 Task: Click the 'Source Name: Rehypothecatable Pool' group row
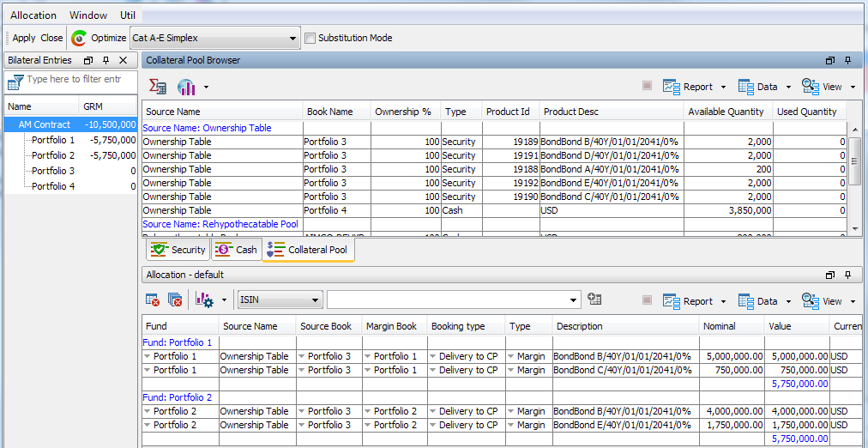pyautogui.click(x=494, y=224)
